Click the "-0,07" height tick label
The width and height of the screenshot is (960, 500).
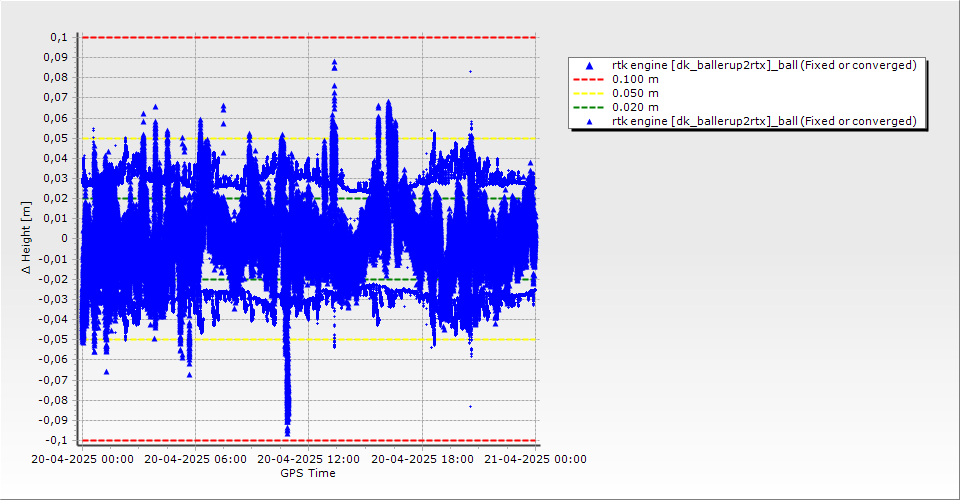pyautogui.click(x=54, y=380)
